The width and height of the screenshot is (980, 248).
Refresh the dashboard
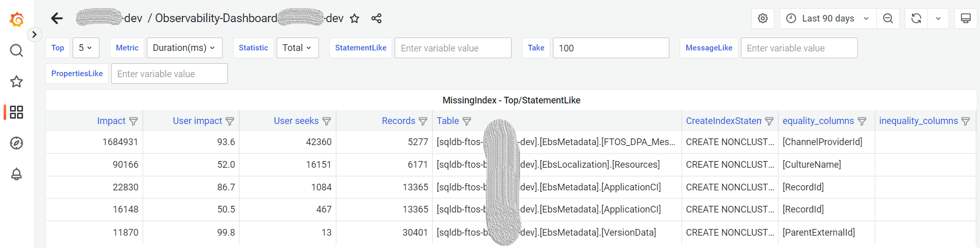916,19
